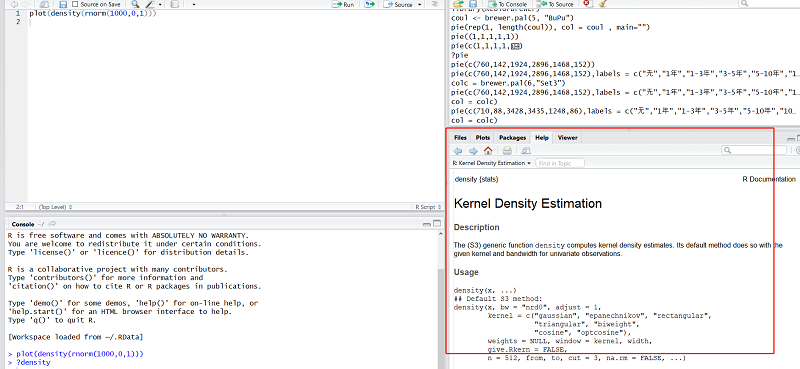Enable Source on Save checkbox

coord(76,4)
